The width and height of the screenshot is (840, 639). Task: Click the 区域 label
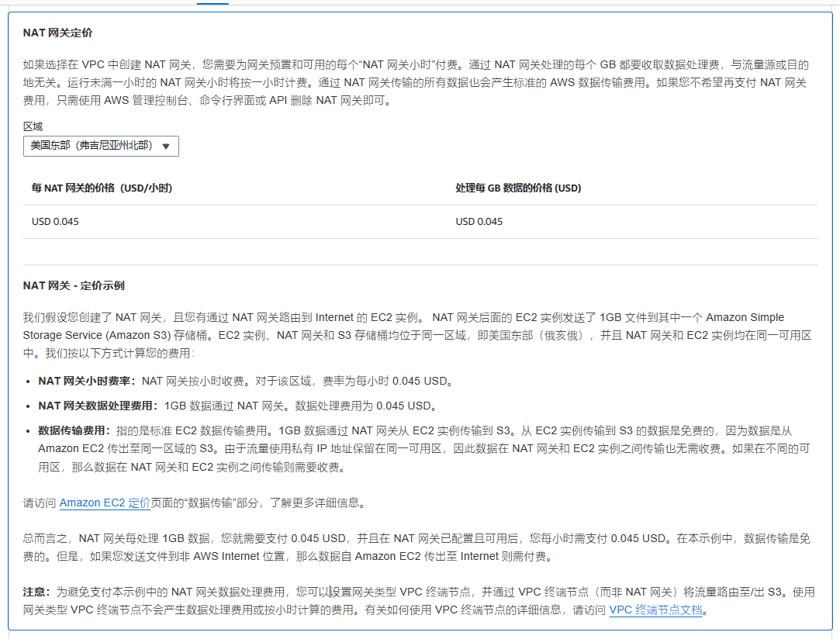point(33,126)
